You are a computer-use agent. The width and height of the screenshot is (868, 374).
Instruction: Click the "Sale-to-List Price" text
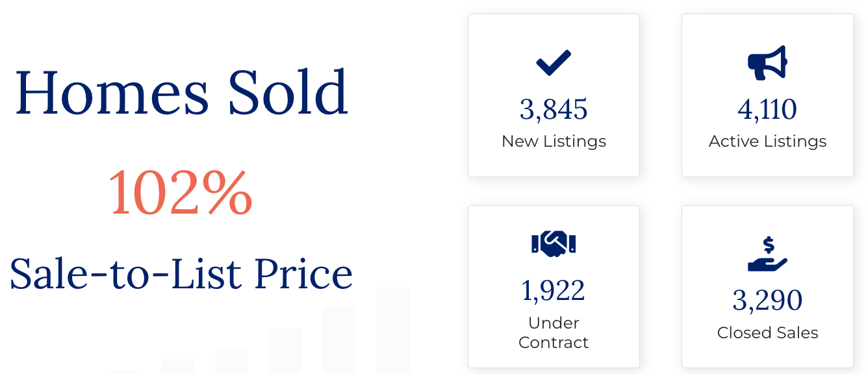[x=181, y=273]
